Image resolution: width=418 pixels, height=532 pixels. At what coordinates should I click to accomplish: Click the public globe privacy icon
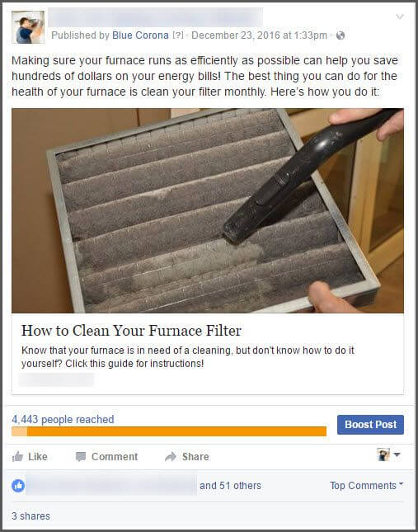click(x=341, y=35)
